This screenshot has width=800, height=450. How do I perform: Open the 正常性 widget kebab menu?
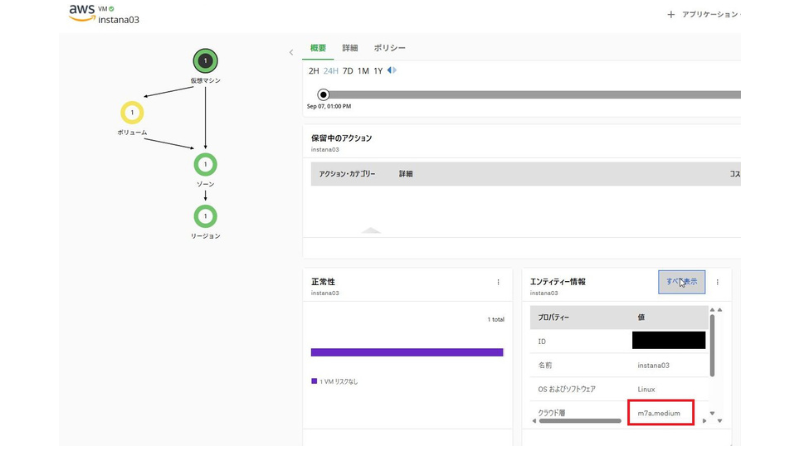pos(498,282)
